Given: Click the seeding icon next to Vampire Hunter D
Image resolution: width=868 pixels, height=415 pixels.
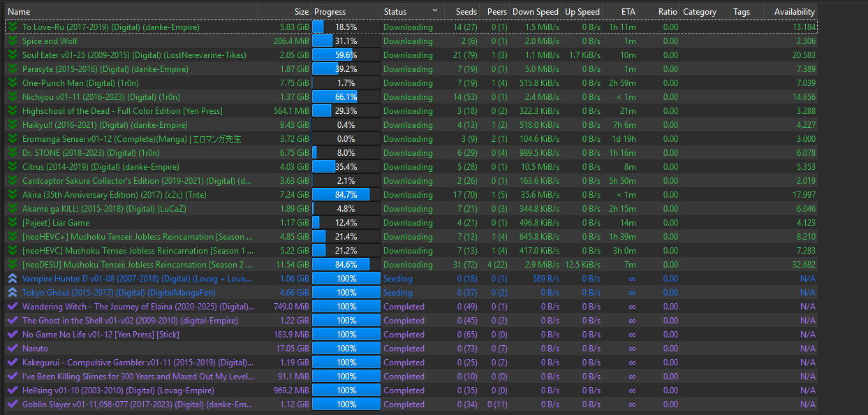Looking at the screenshot, I should tap(12, 278).
